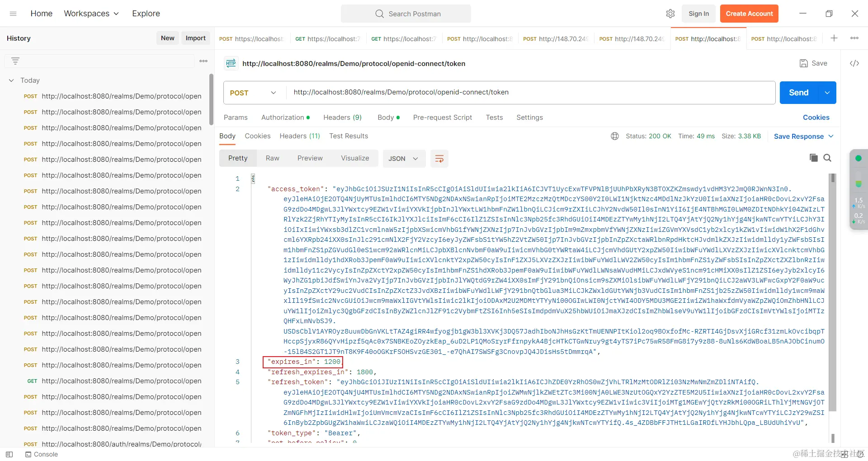
Task: Click the Send button
Action: (x=799, y=93)
